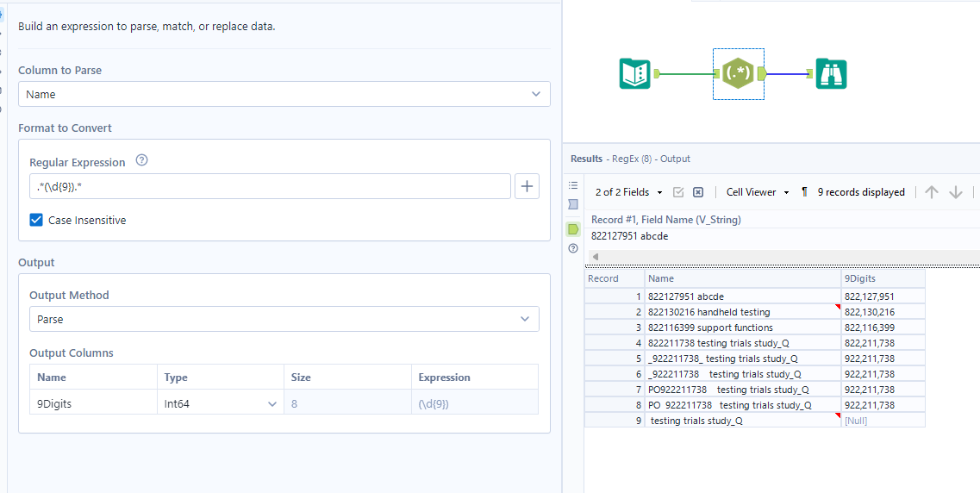Click the green output anchor icon in Results
This screenshot has height=493, width=980.
[573, 229]
